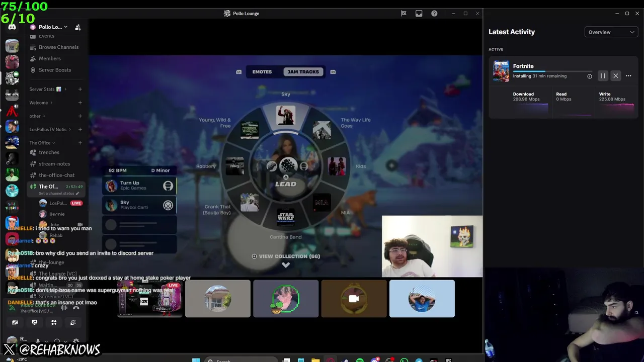
Task: Toggle deafen headphones in Discord user panel
Action: coord(57,341)
